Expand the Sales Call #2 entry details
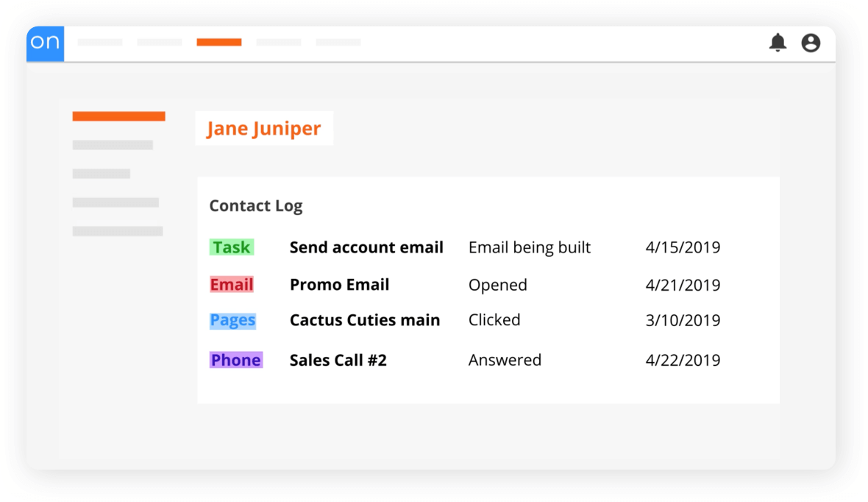 coord(338,360)
